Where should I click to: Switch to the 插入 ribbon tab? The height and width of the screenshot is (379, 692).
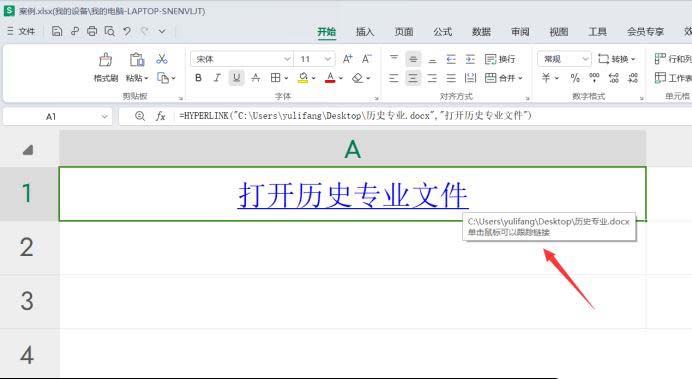click(365, 32)
